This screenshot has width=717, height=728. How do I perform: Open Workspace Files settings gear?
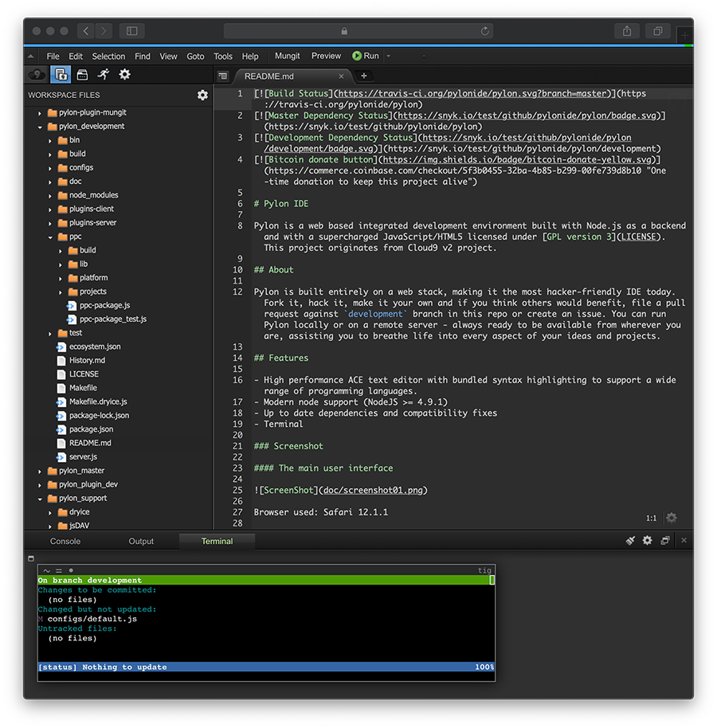(202, 95)
